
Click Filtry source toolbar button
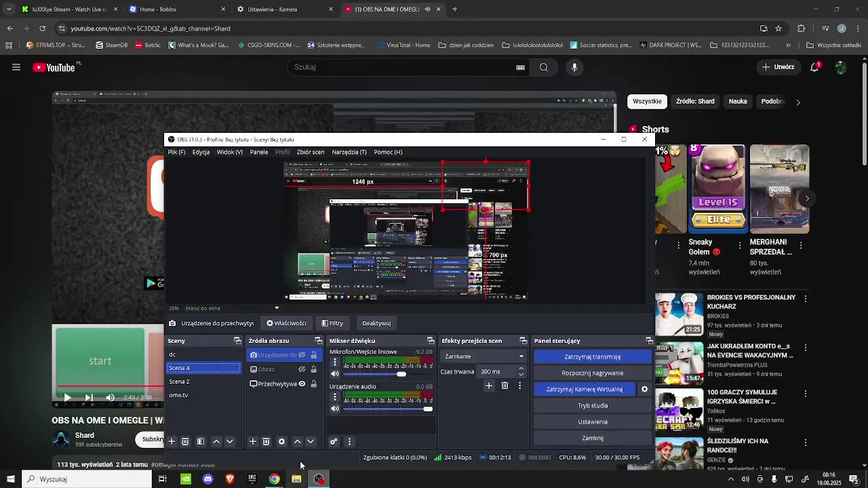point(332,323)
